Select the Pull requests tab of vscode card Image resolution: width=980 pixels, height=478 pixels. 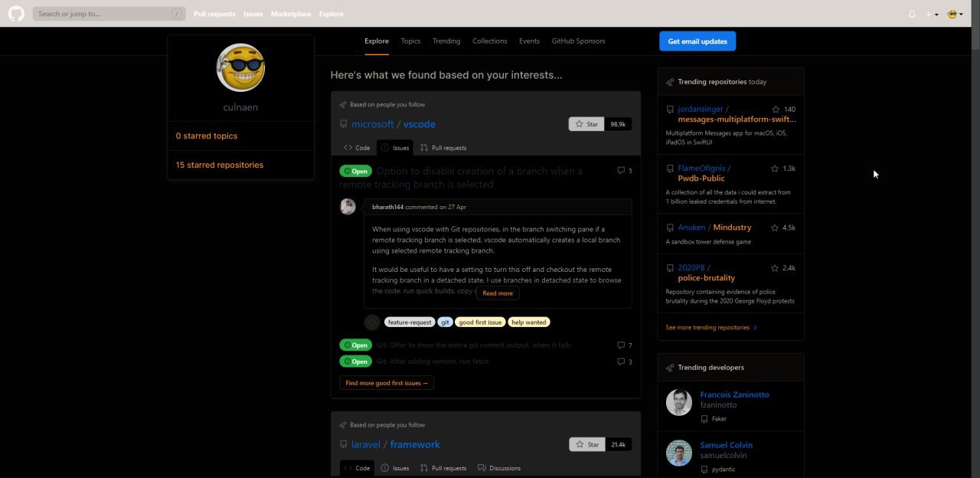pos(443,148)
